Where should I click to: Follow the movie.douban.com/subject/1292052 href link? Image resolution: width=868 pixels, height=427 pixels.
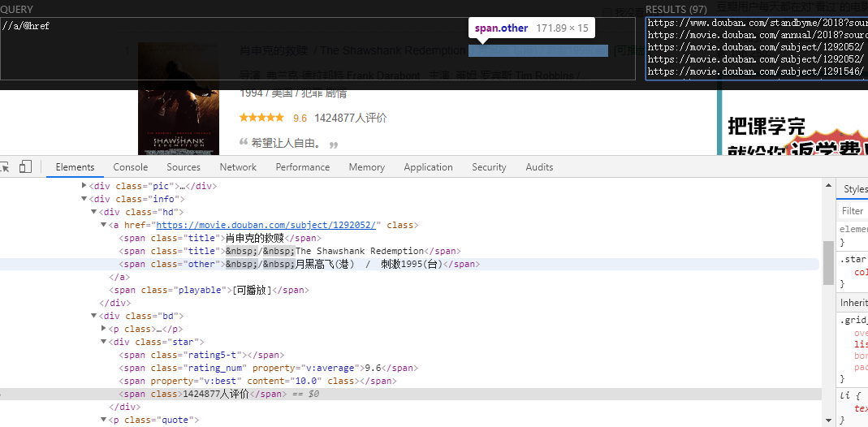point(267,225)
